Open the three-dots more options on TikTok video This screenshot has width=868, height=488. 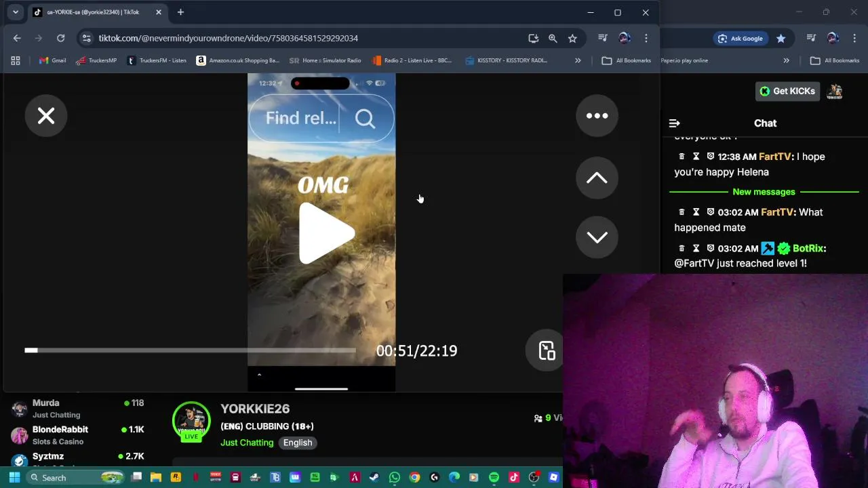click(597, 116)
